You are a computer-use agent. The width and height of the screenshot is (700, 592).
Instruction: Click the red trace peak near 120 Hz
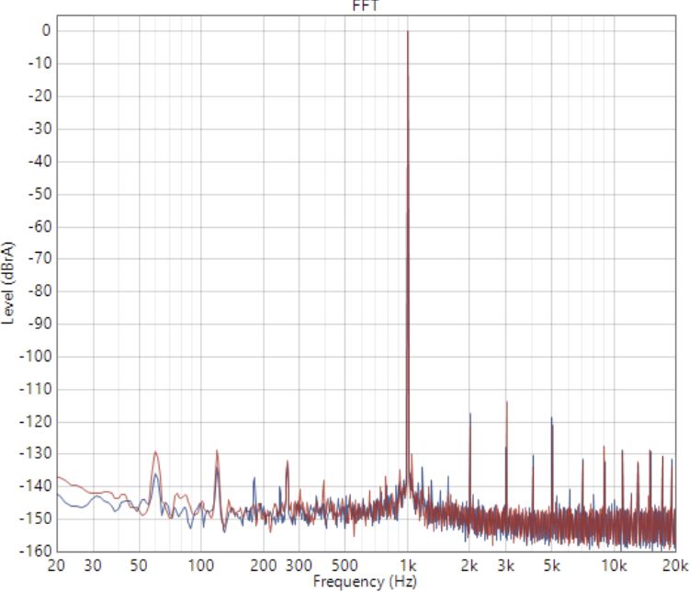click(217, 450)
